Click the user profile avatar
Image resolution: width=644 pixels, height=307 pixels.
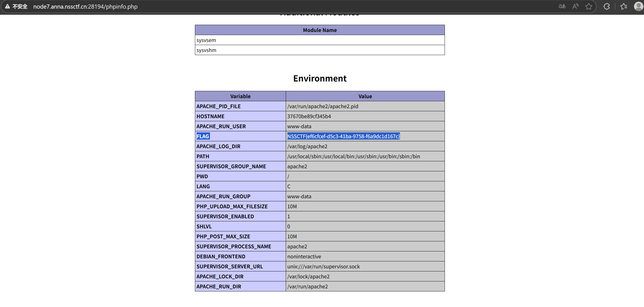pos(638,6)
